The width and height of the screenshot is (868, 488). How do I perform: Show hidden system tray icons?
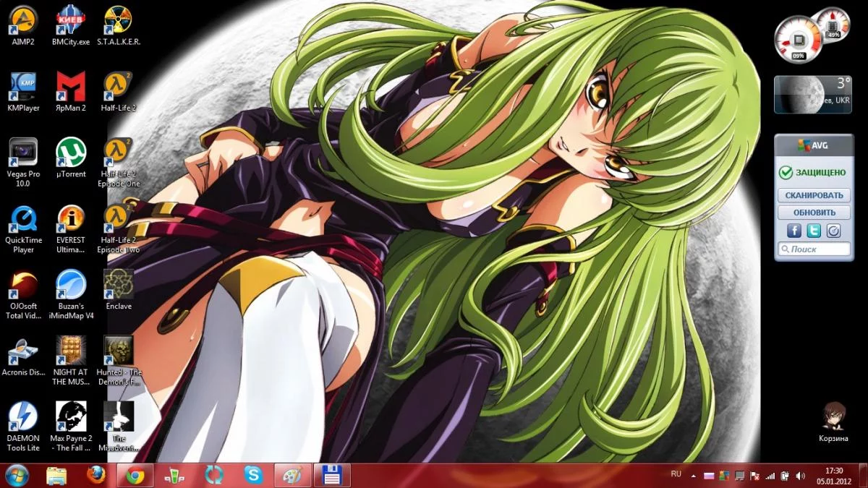click(x=694, y=476)
